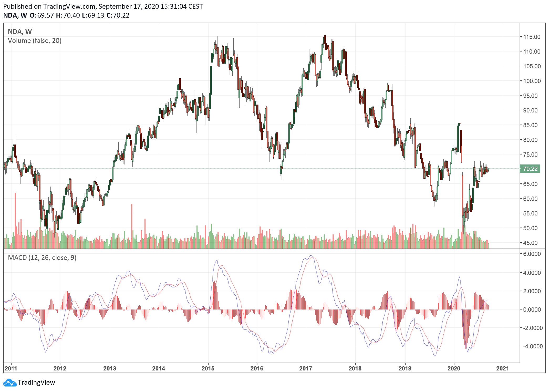Click the 50.00 price axis label

530,228
